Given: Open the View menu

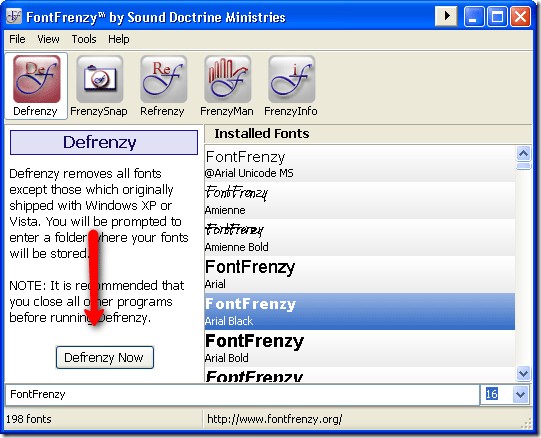Looking at the screenshot, I should tap(48, 39).
